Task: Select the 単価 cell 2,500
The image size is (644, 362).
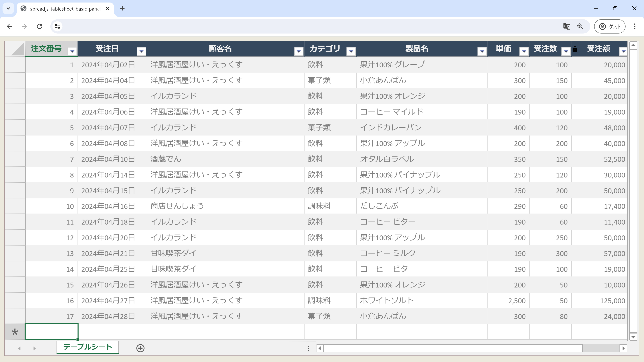Action: (508, 300)
